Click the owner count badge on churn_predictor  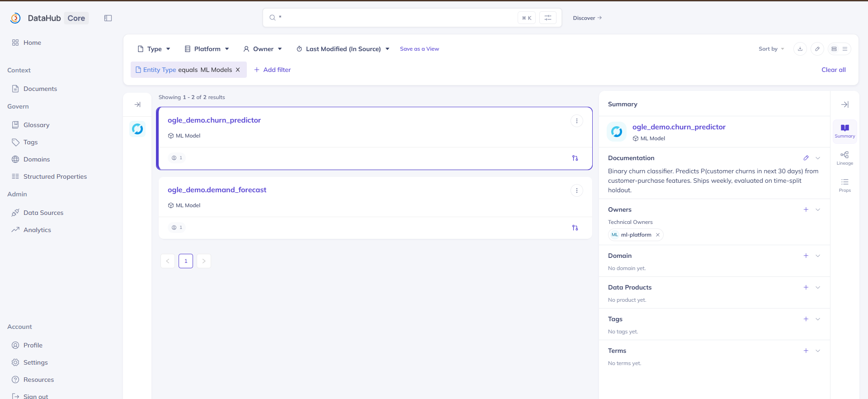click(177, 158)
